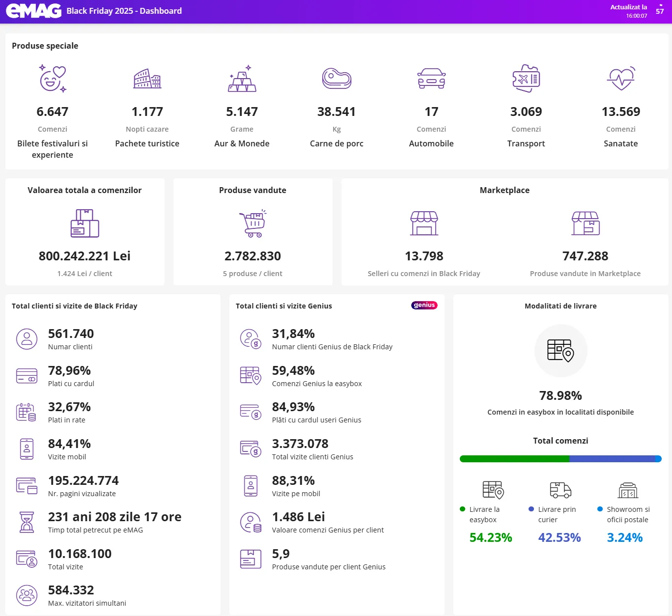Click the 800.242.221 Lei total value
The width and height of the screenshot is (672, 616).
click(x=84, y=256)
